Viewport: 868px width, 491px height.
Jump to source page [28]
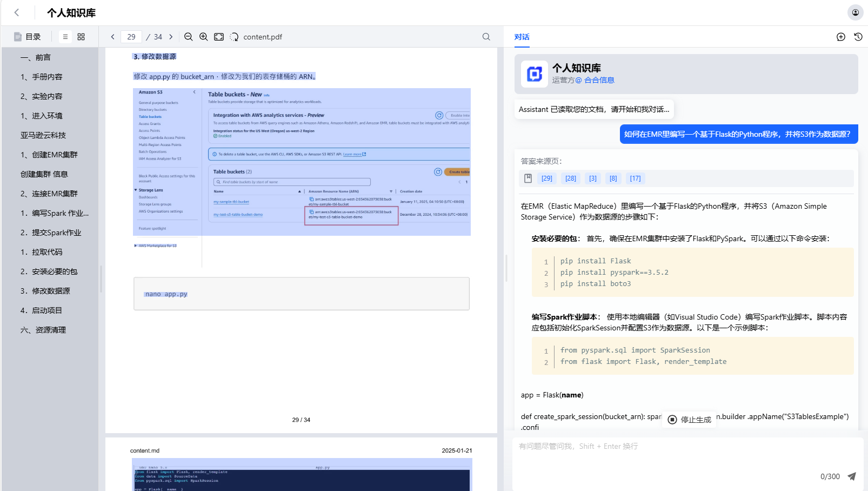click(571, 178)
